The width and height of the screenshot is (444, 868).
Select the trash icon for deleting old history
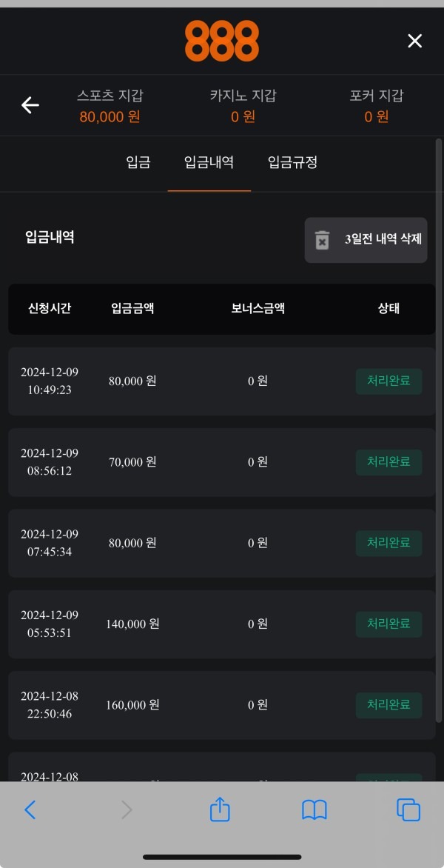click(322, 240)
